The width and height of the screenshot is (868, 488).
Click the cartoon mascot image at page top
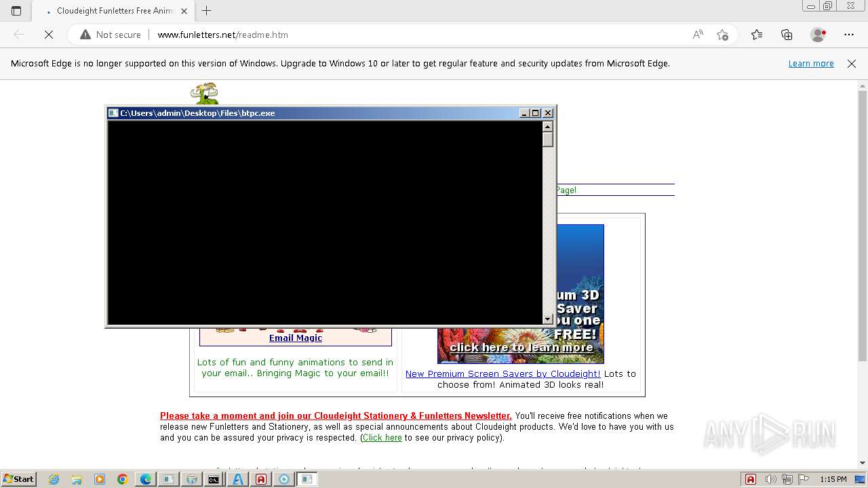click(204, 94)
